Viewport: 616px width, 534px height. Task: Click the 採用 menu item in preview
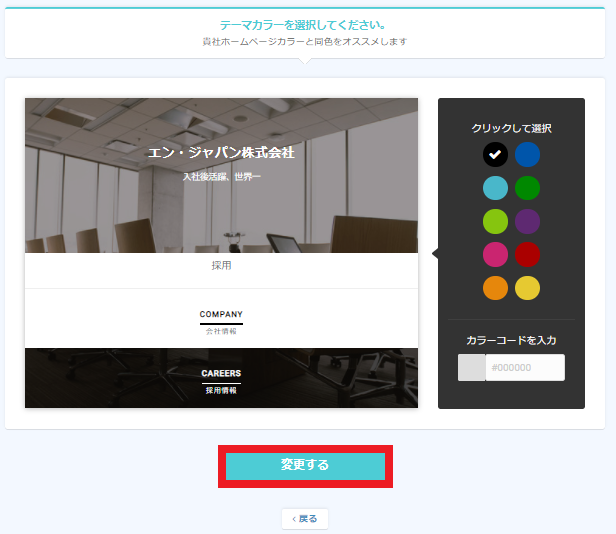pos(221,266)
